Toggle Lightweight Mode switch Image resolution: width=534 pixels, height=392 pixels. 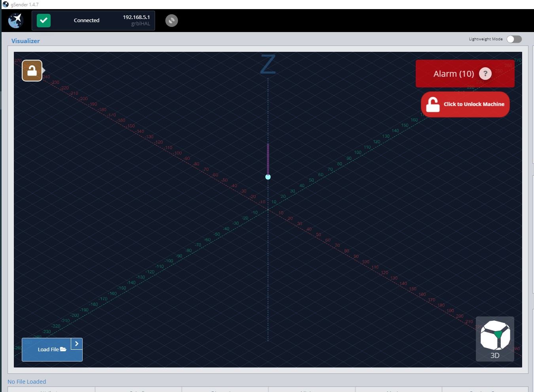[x=514, y=39]
